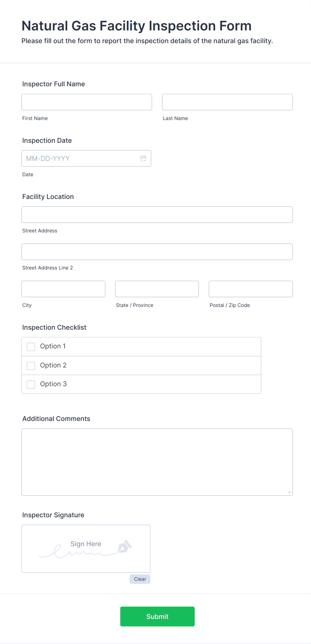Focus the First Name input field

[x=87, y=102]
